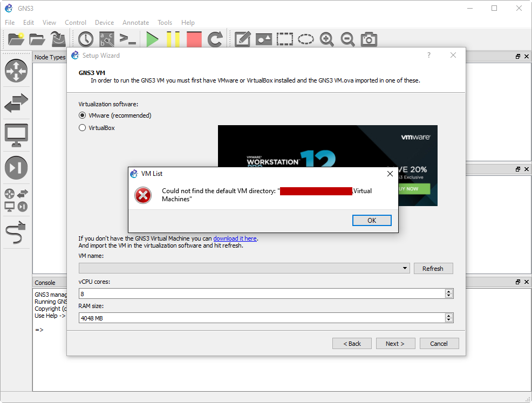532x403 pixels.
Task: Click into the vCPU cores field
Action: [262, 294]
